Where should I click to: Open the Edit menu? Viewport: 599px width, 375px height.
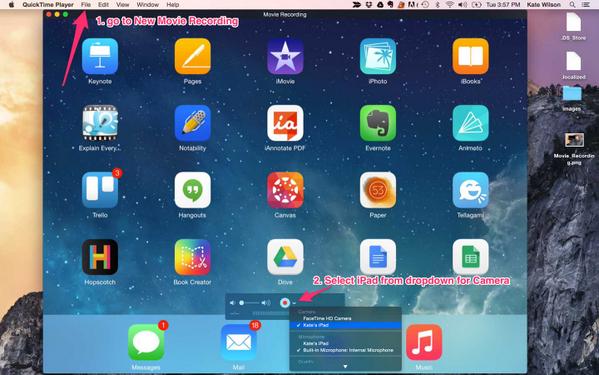(x=103, y=5)
